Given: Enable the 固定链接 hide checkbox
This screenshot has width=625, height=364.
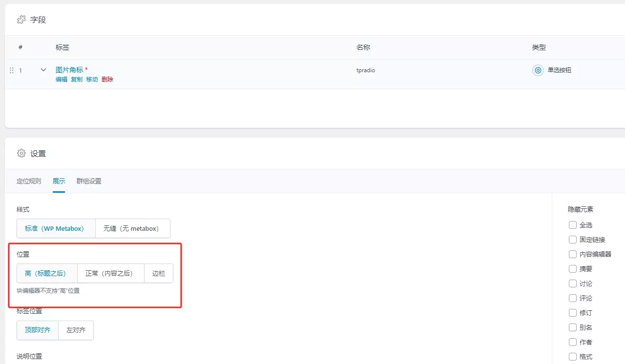Looking at the screenshot, I should [x=573, y=240].
